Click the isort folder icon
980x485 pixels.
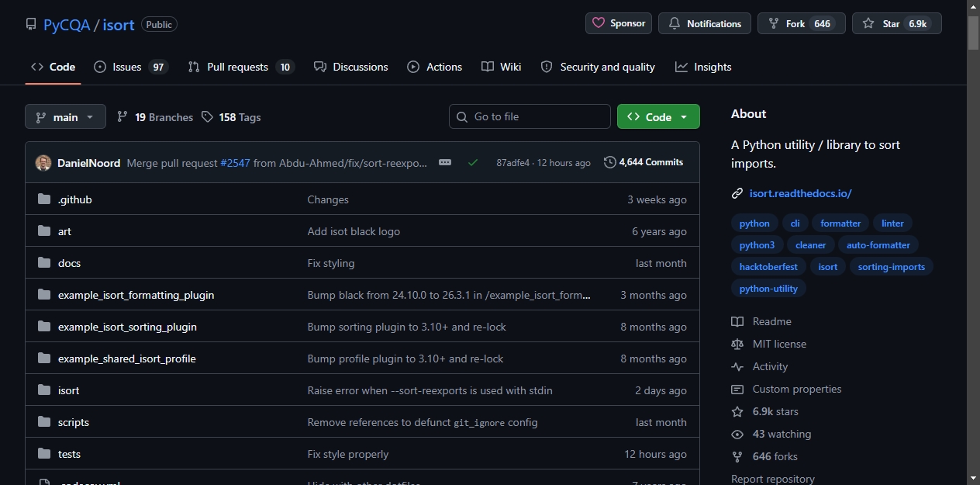pyautogui.click(x=44, y=390)
